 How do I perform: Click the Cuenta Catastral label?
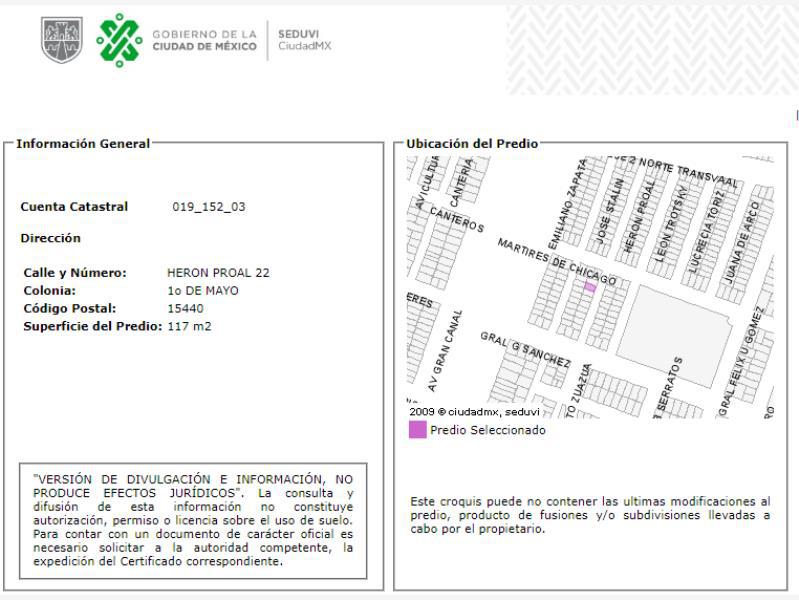coord(74,206)
